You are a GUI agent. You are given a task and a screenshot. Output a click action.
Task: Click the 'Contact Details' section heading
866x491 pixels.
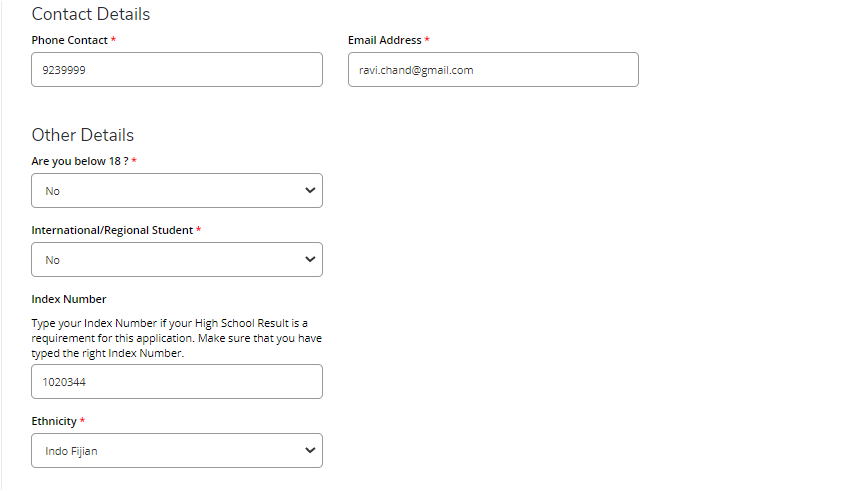tap(91, 14)
